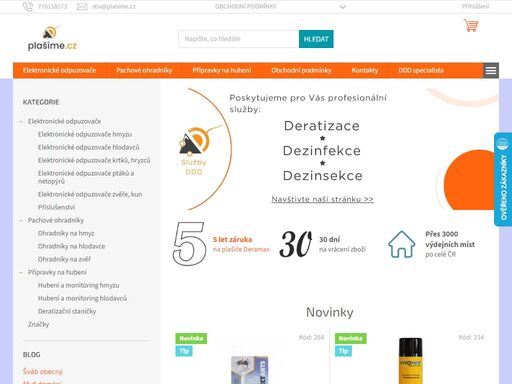Open DDD specialista menu item
Image resolution: width=512 pixels, height=384 pixels.
pos(421,70)
